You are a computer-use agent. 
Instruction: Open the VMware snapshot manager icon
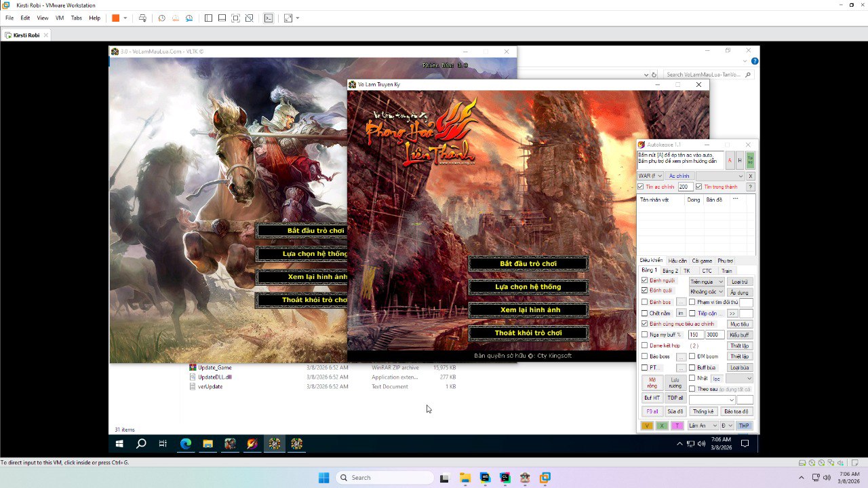(x=189, y=18)
